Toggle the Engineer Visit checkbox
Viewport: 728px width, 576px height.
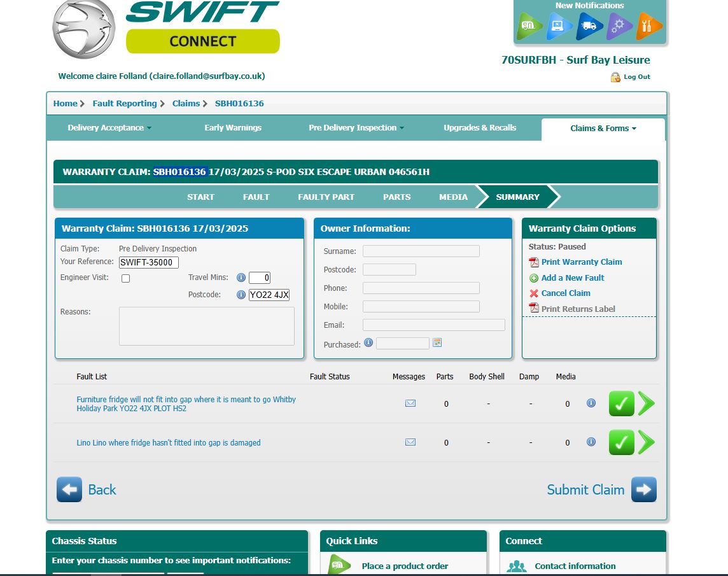pyautogui.click(x=125, y=278)
